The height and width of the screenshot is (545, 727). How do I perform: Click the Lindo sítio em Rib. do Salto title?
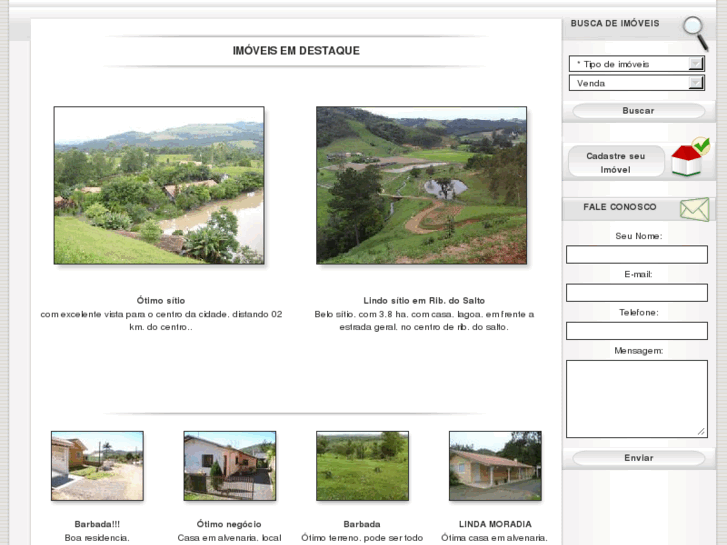click(x=424, y=301)
